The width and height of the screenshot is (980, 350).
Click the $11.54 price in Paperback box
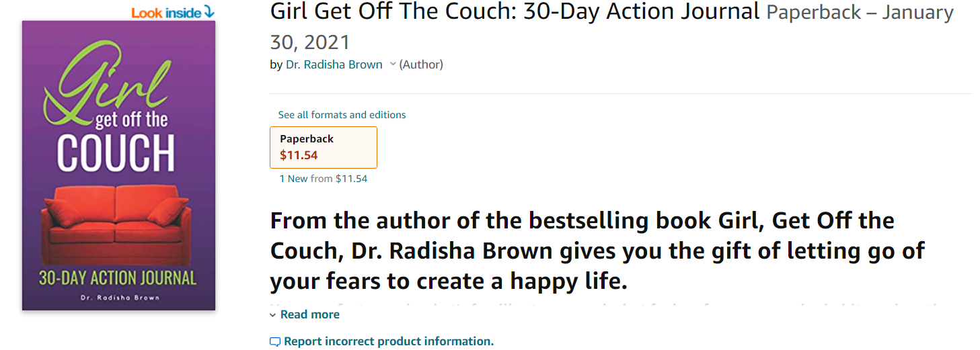pyautogui.click(x=299, y=155)
